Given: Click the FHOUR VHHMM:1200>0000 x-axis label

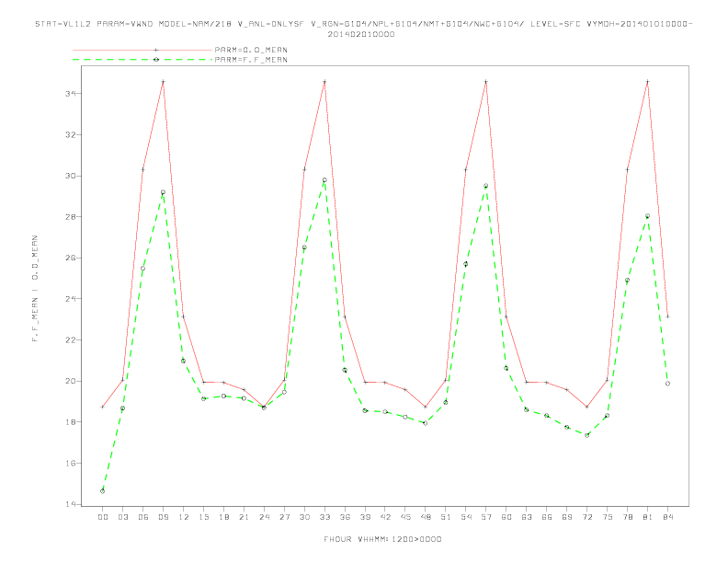Looking at the screenshot, I should 382,539.
